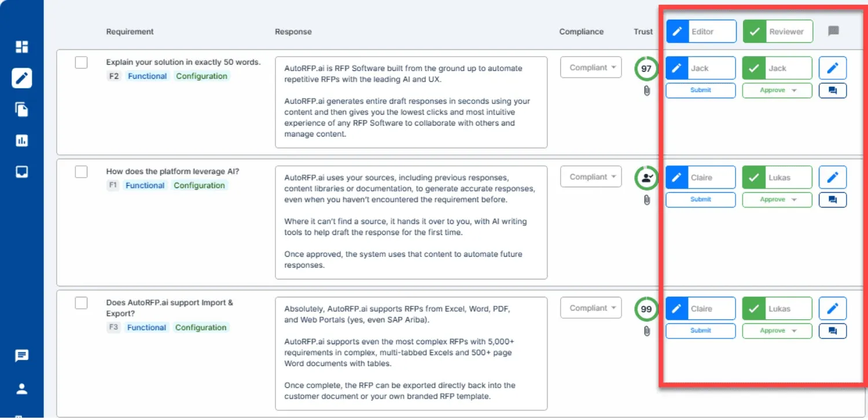Click Functional tag next to F2

pos(147,76)
